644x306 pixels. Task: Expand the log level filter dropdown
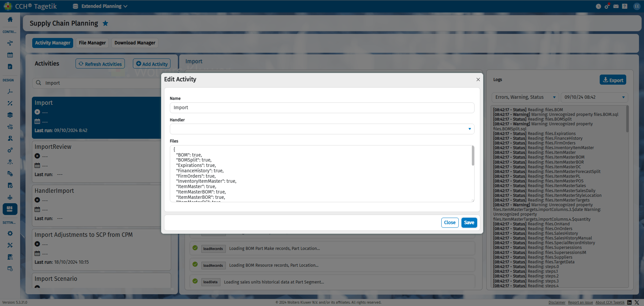525,97
